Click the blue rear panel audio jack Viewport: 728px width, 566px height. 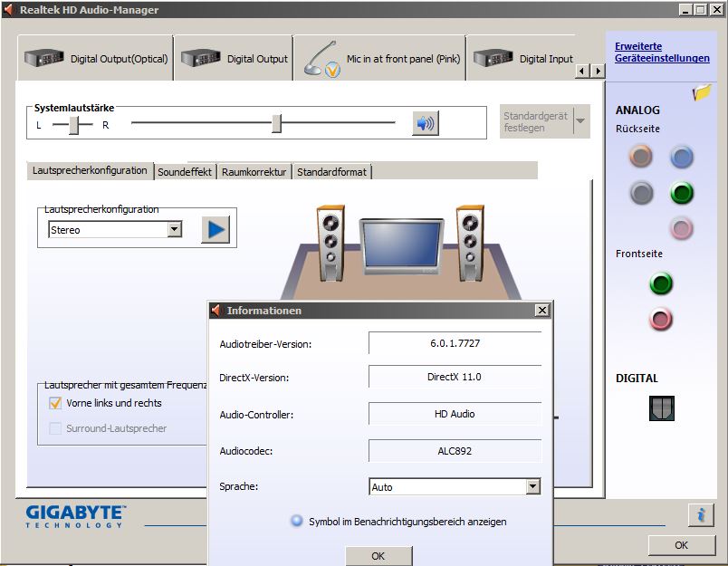pos(682,158)
